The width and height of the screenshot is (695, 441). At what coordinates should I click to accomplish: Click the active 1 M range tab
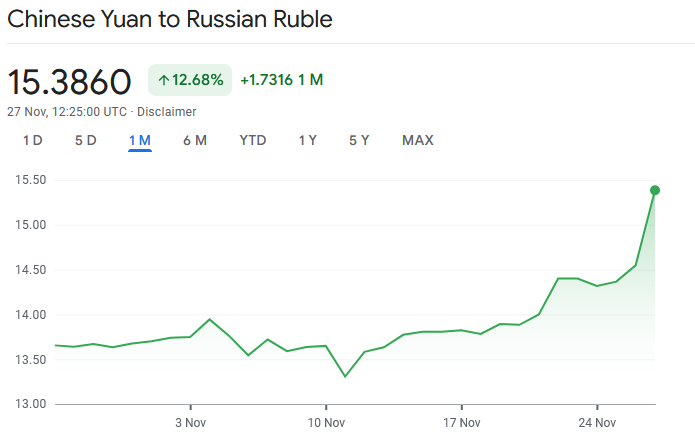pyautogui.click(x=139, y=141)
